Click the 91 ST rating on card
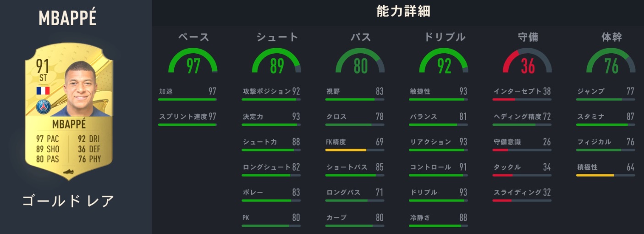Image resolution: width=644 pixels, height=234 pixels. pyautogui.click(x=43, y=70)
